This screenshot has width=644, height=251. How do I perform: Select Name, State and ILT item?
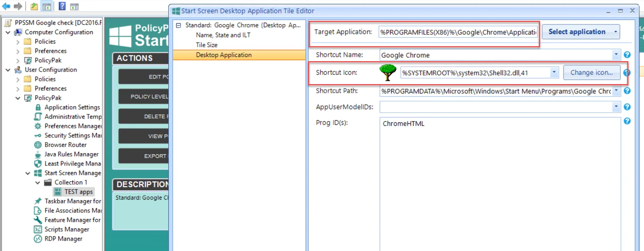223,35
